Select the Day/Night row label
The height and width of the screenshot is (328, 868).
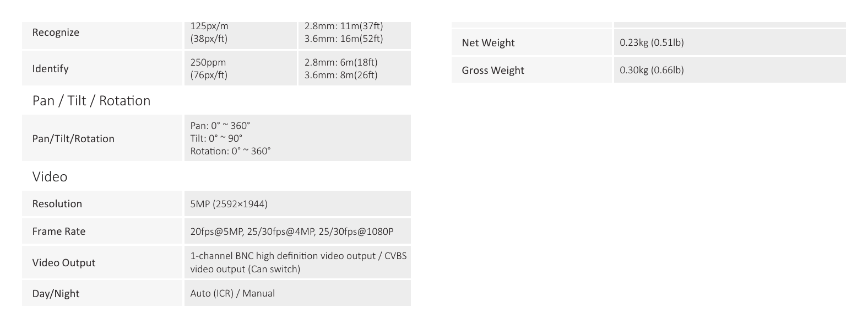56,294
